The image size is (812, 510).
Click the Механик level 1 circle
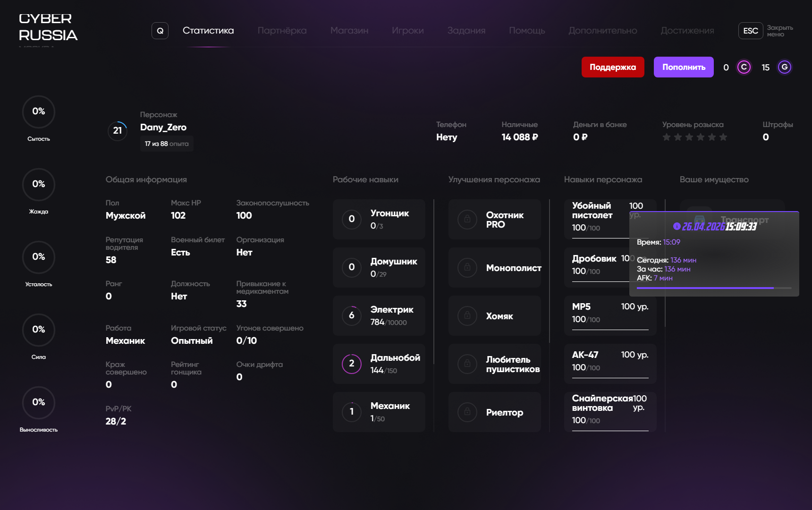pos(352,412)
